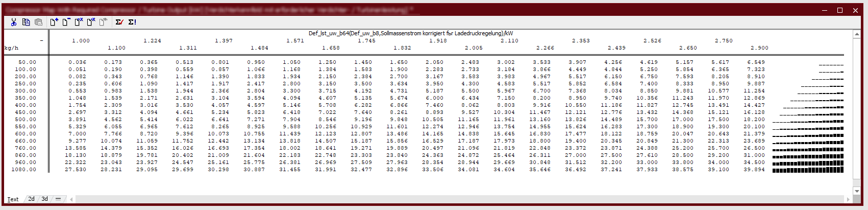868x210 pixels.
Task: Click the Cut scissors icon
Action: coord(14,22)
